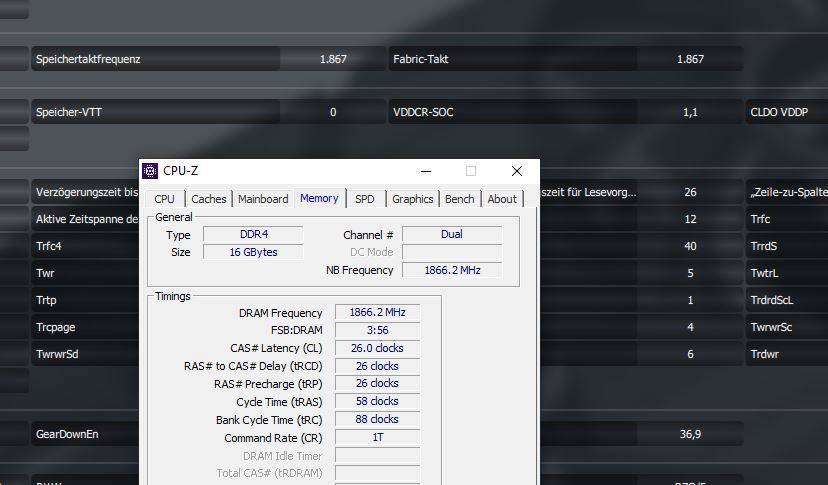Click the Speicher-VTT label in background

(x=69, y=112)
